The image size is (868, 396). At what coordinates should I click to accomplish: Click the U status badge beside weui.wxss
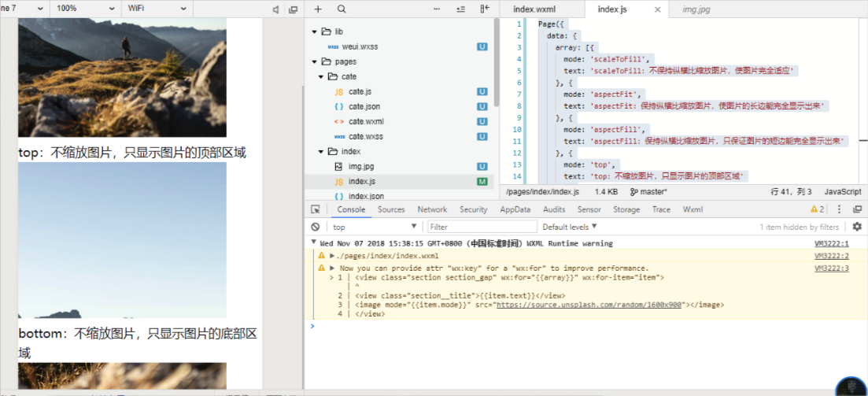[x=482, y=46]
